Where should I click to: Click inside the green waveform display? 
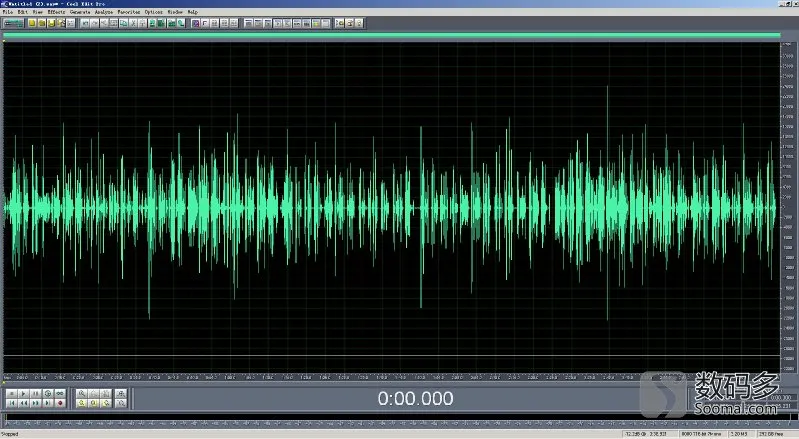coord(391,208)
